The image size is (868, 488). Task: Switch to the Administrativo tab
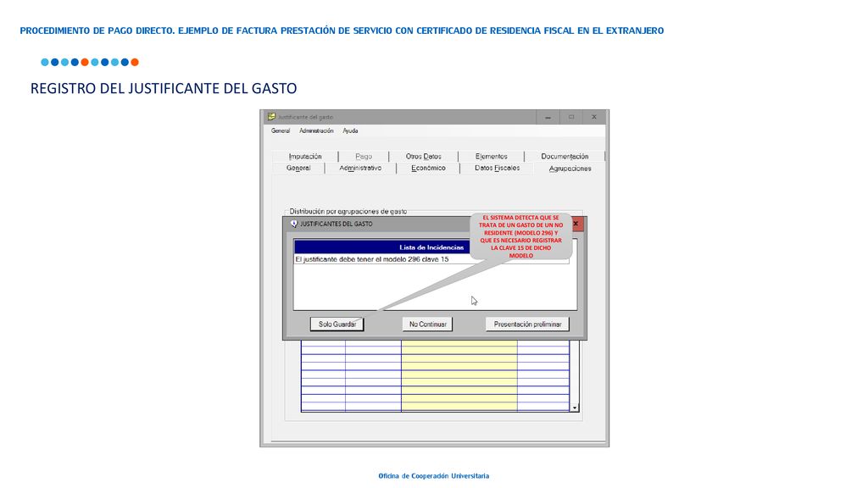[x=360, y=169]
